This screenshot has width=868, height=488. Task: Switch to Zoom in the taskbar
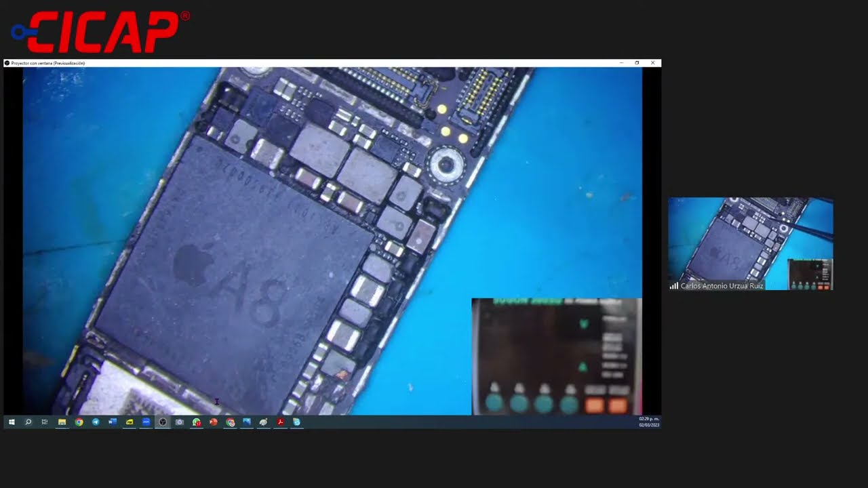point(146,422)
